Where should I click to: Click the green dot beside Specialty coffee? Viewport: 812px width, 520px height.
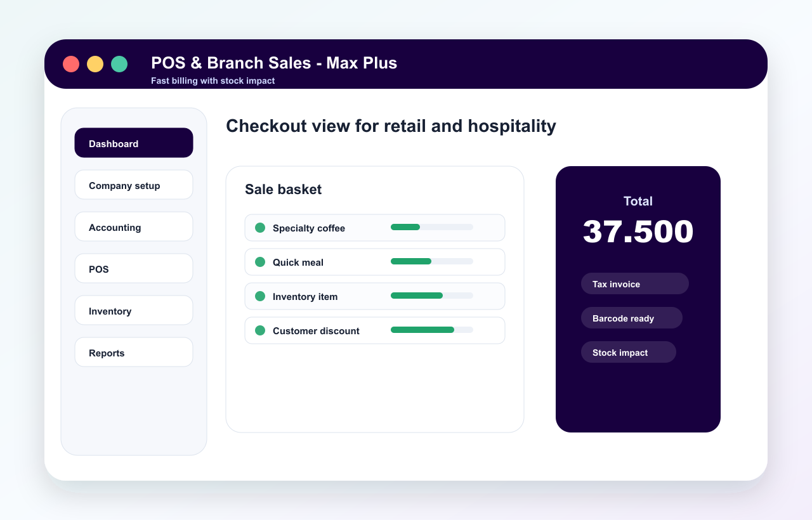(x=260, y=228)
